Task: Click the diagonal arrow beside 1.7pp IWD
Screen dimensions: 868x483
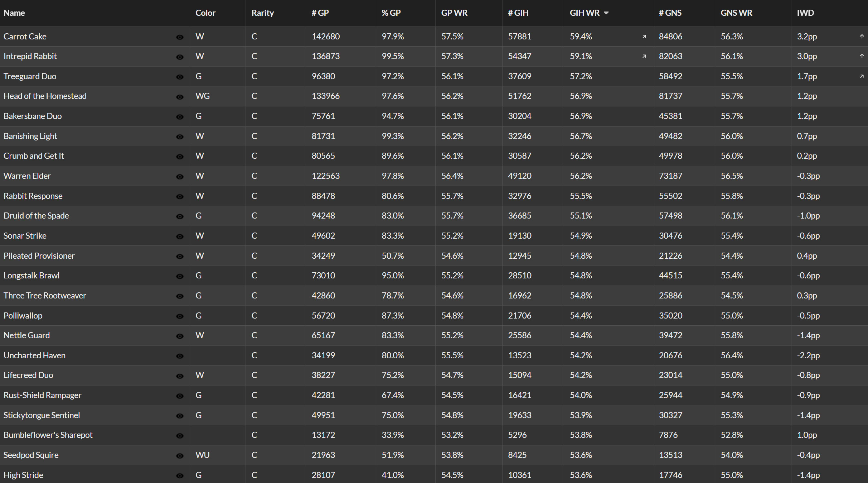Action: click(x=862, y=76)
